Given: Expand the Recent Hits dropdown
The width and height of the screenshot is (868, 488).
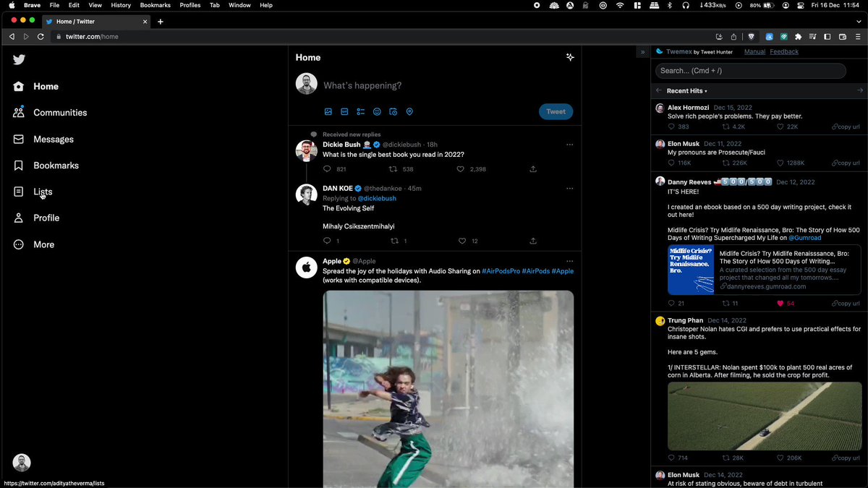Looking at the screenshot, I should click(686, 91).
